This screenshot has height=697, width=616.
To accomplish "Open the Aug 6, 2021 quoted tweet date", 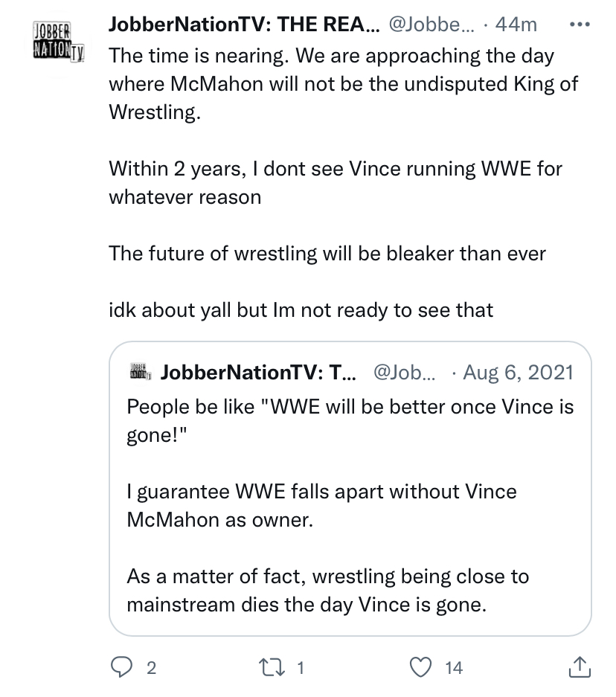I will point(519,371).
